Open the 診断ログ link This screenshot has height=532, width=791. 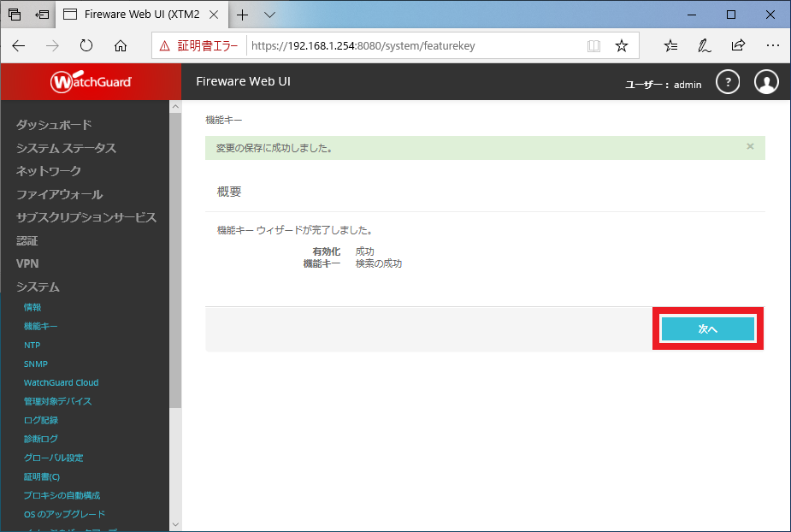tap(40, 439)
